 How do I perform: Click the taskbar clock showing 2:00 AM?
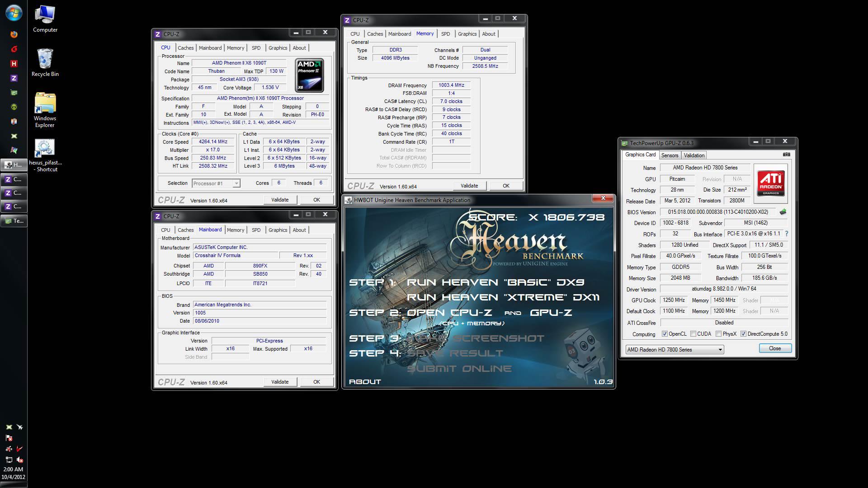click(13, 469)
